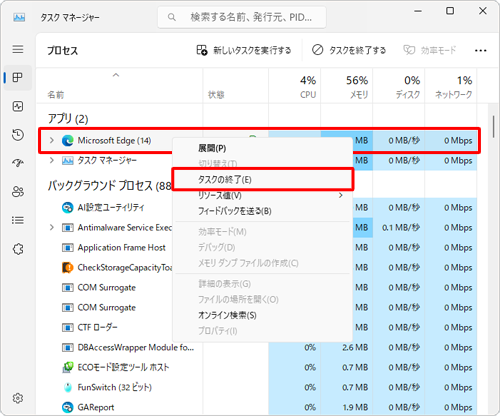Open the Details list icon in sidebar
This screenshot has width=500, height=416.
pyautogui.click(x=18, y=220)
